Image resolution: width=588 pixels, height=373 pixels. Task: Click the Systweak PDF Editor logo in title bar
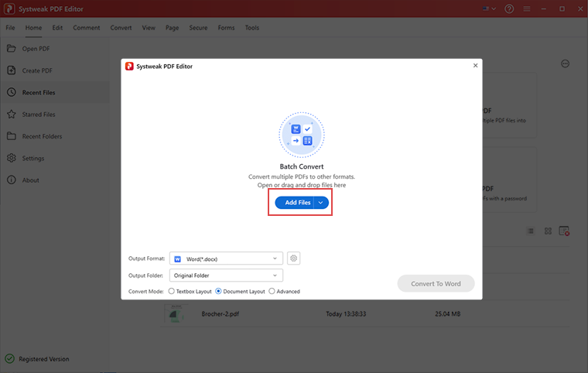(x=9, y=9)
